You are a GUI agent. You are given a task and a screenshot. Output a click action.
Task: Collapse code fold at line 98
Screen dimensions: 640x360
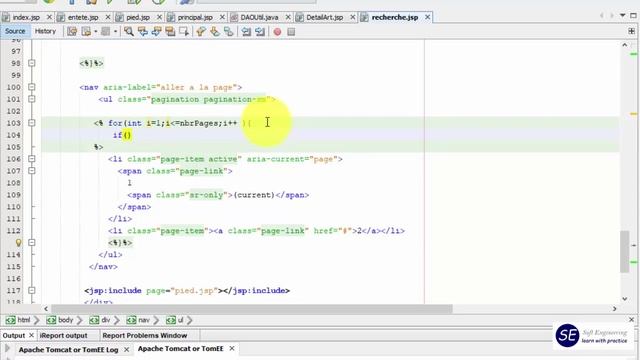click(31, 63)
